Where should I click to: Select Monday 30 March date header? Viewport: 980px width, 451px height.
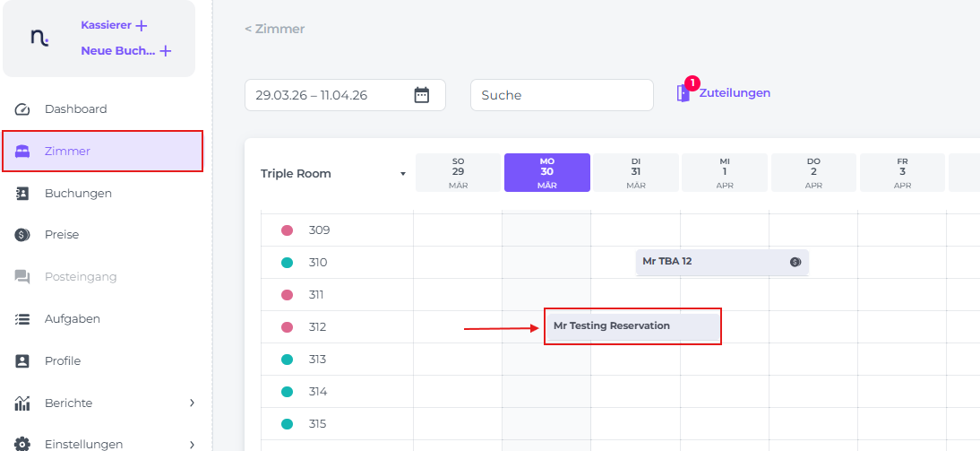pyautogui.click(x=546, y=172)
